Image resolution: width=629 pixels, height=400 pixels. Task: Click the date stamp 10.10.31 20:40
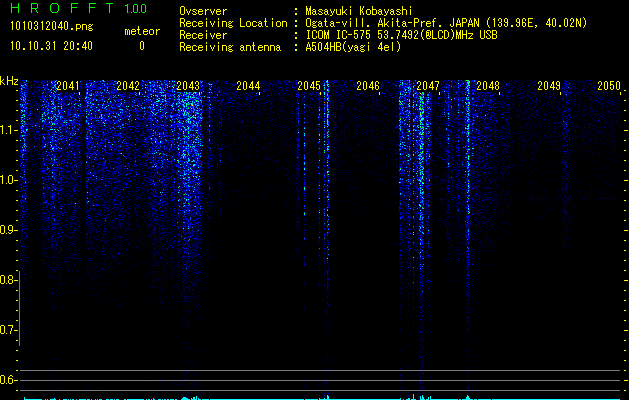click(x=51, y=46)
